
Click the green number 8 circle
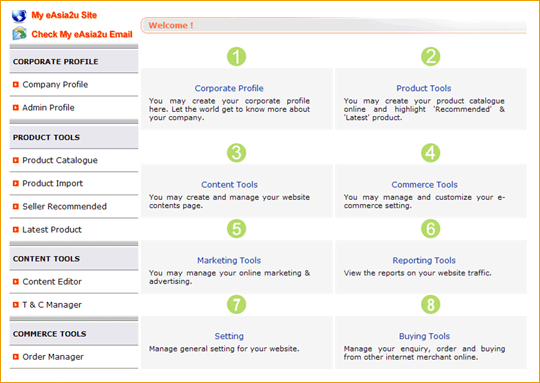(x=430, y=304)
